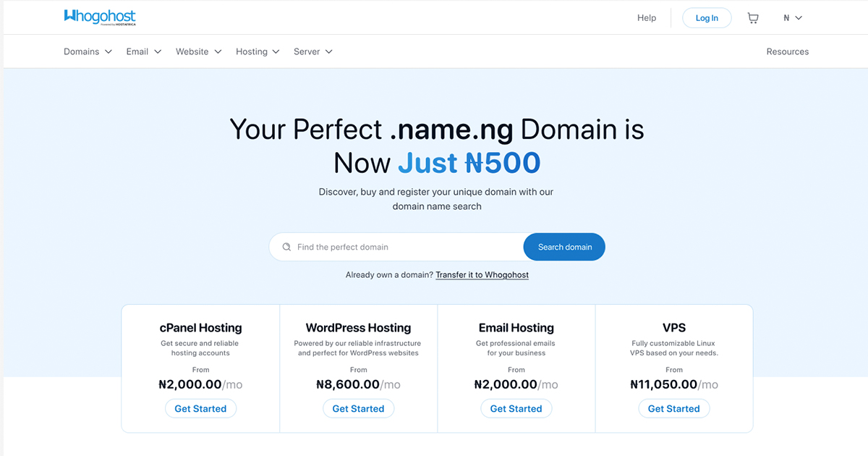Get Started with Email Hosting
868x456 pixels.
click(516, 408)
